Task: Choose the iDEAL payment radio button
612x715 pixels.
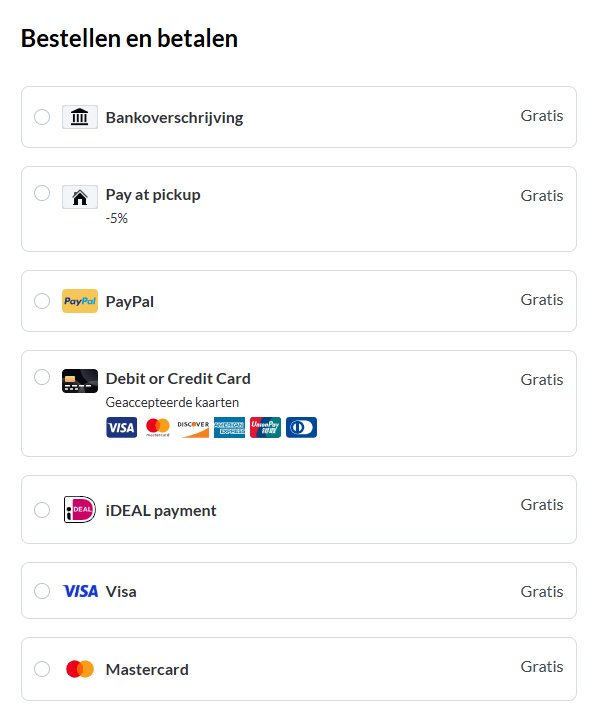Action: [42, 510]
